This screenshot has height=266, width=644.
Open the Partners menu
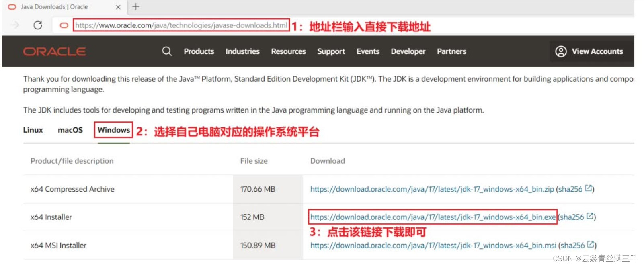(x=451, y=51)
